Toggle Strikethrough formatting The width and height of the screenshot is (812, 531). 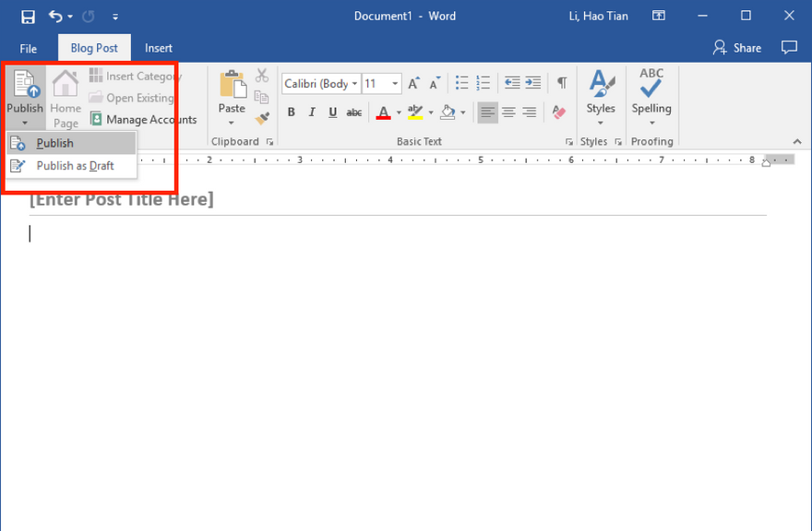[353, 112]
